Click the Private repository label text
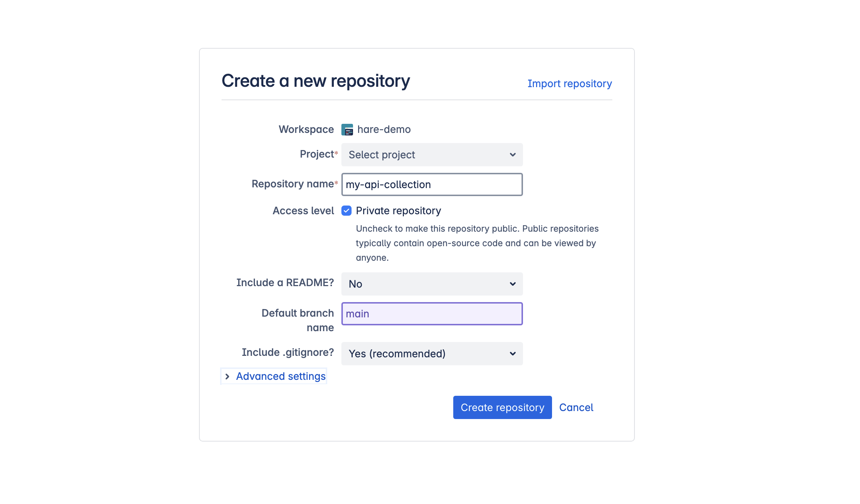The height and width of the screenshot is (504, 860). [x=398, y=211]
